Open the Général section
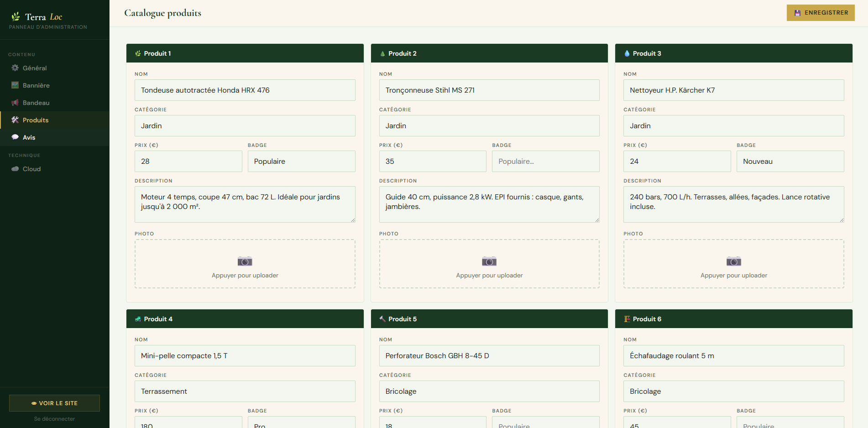The image size is (868, 428). tap(55, 68)
